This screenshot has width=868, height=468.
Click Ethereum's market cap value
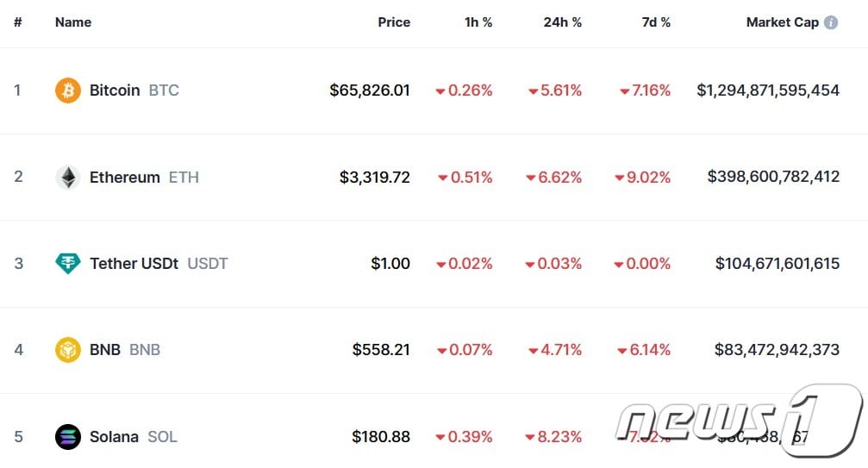pos(773,178)
